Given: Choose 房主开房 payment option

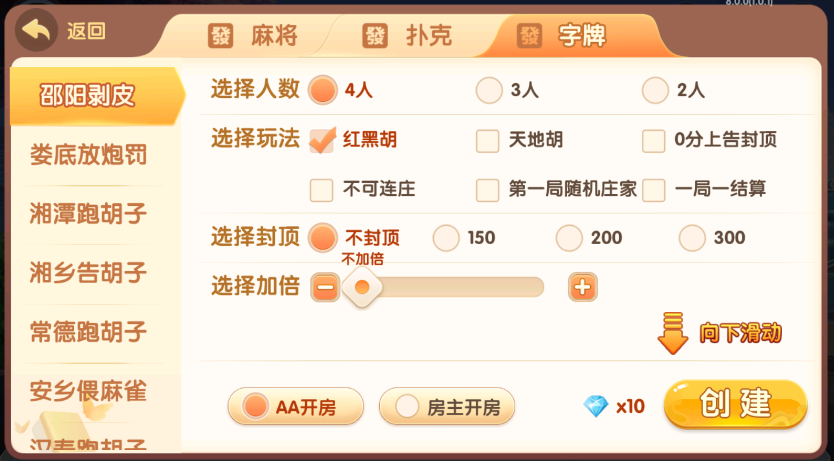Looking at the screenshot, I should point(447,406).
